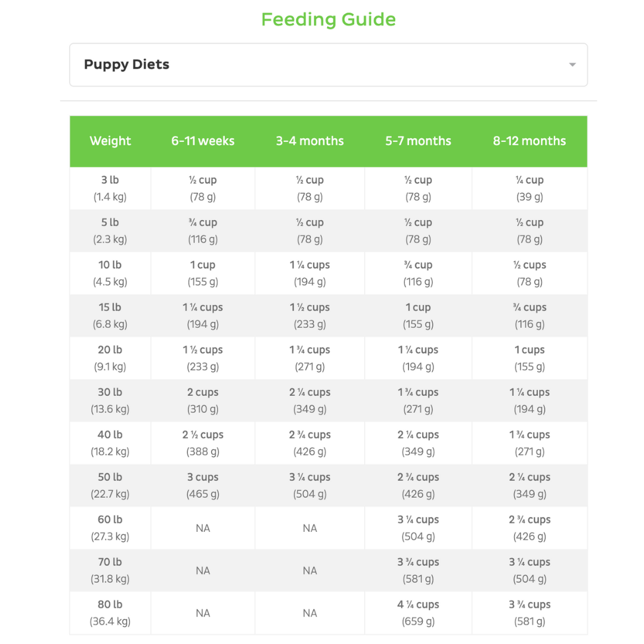Select the 5-7 months column header
644x644 pixels.
click(x=418, y=141)
